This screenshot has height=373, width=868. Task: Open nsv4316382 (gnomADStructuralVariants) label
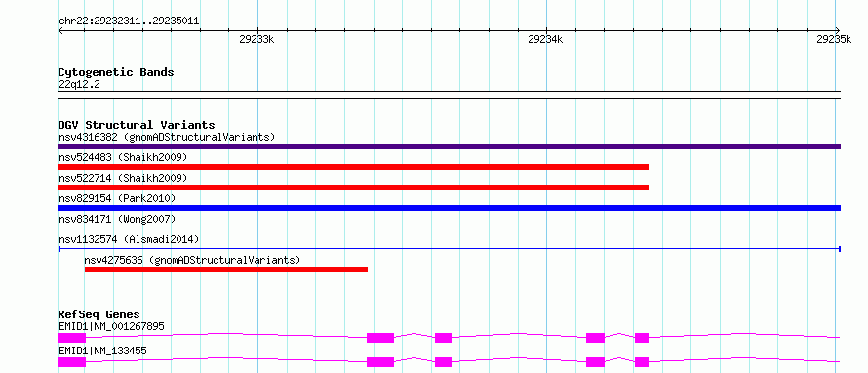(167, 137)
